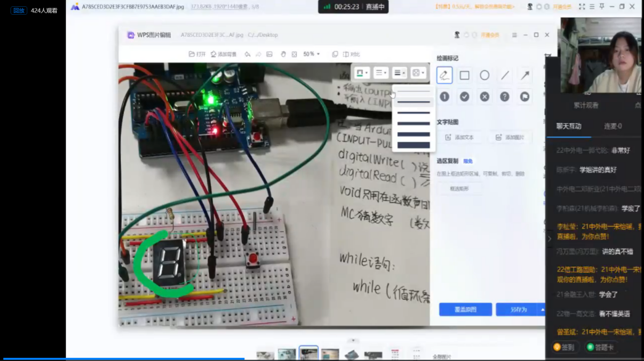
Task: Select the freehand pen drawing tool
Action: [444, 75]
